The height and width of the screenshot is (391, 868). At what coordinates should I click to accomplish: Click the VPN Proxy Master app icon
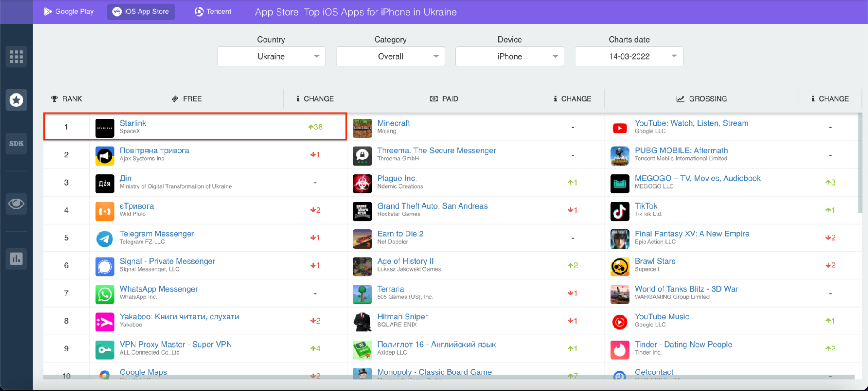click(x=105, y=350)
